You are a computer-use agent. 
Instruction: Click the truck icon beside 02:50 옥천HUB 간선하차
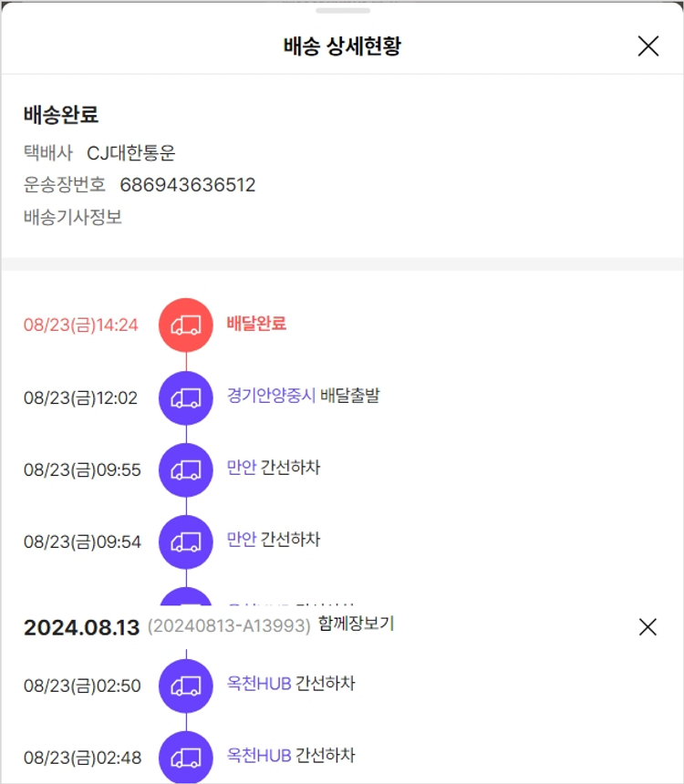tap(186, 685)
